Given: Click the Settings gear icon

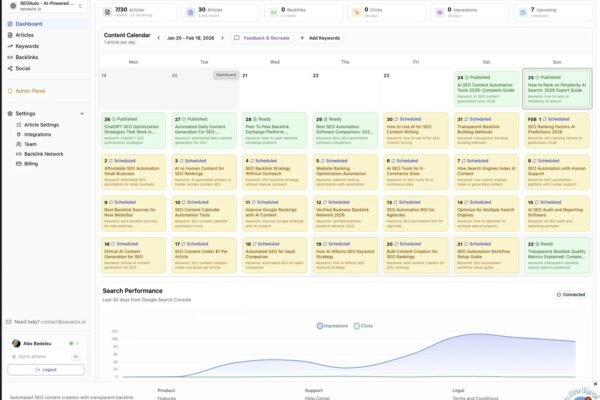Looking at the screenshot, I should [10, 113].
